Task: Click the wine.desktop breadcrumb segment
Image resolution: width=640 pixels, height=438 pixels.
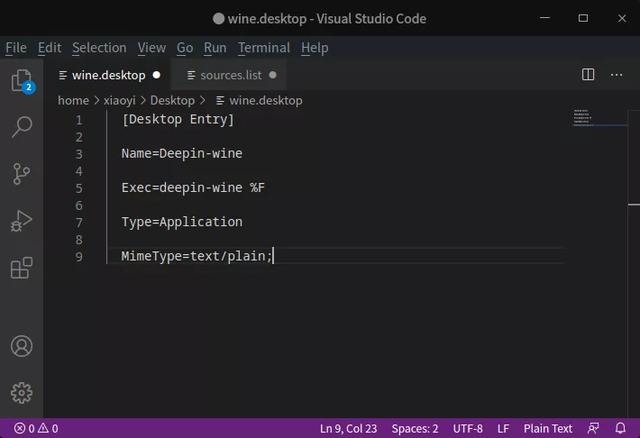Action: 266,100
